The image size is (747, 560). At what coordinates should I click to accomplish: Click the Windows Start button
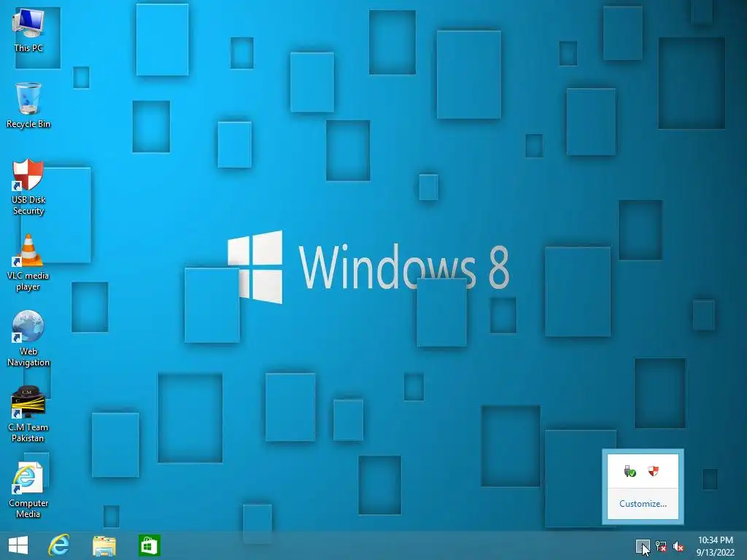18,545
